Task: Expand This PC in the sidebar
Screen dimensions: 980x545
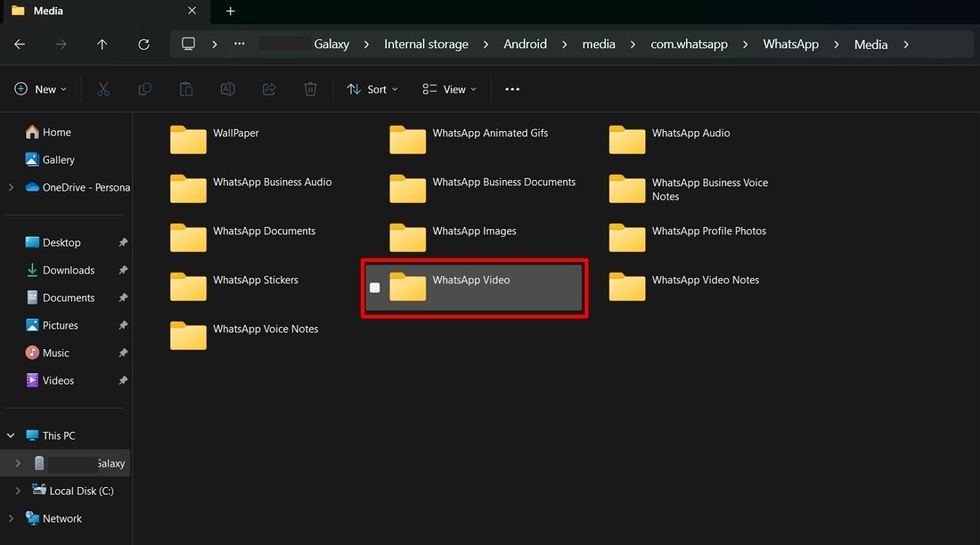Action: (x=10, y=435)
